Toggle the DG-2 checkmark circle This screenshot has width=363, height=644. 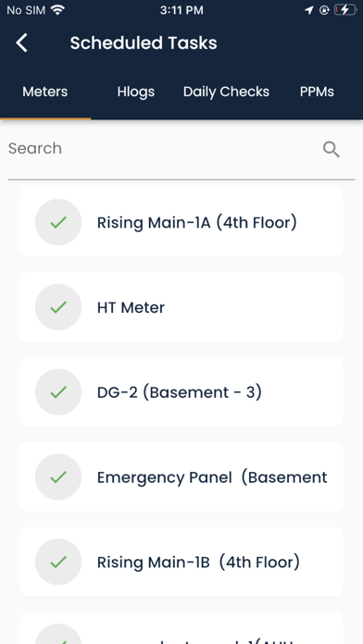point(58,392)
